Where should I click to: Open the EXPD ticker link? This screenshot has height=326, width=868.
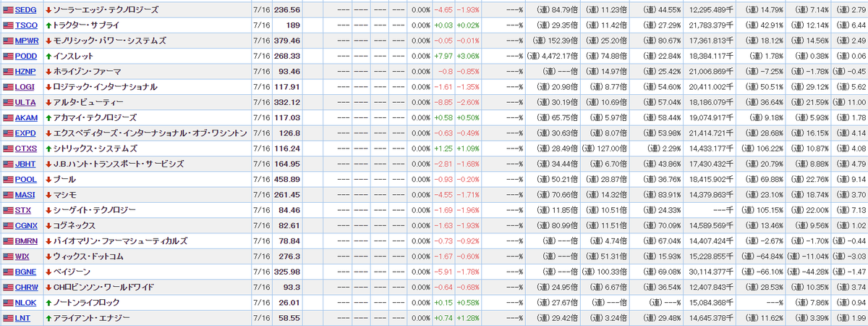[x=26, y=133]
